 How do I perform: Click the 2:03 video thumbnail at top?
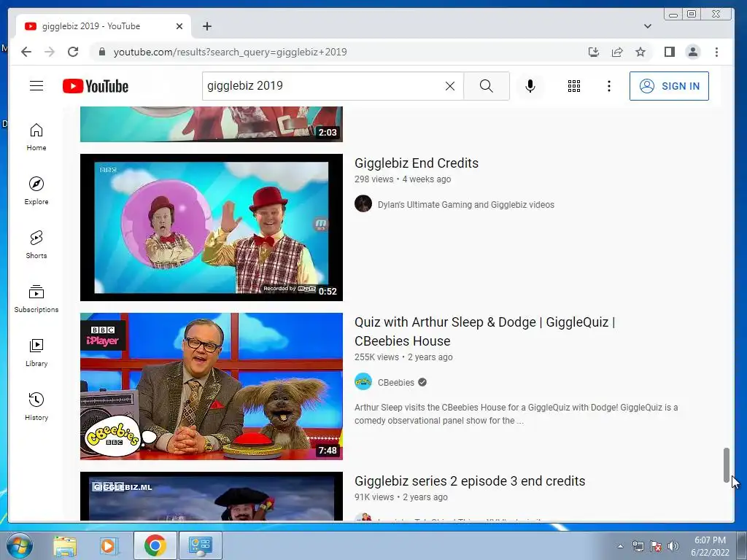click(x=212, y=124)
